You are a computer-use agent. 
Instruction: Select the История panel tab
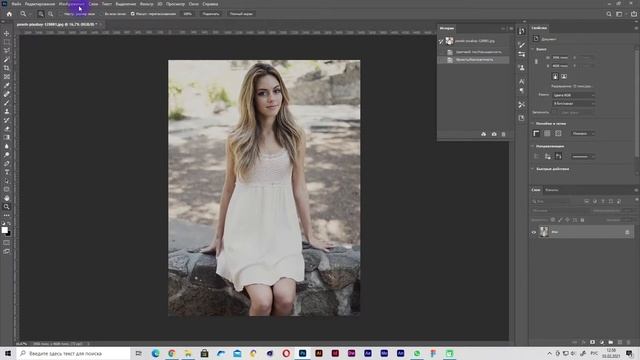coord(447,28)
